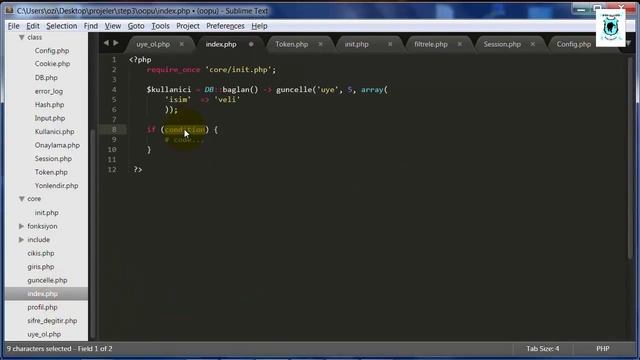
Task: Open the Edit menu
Action: coord(33,26)
